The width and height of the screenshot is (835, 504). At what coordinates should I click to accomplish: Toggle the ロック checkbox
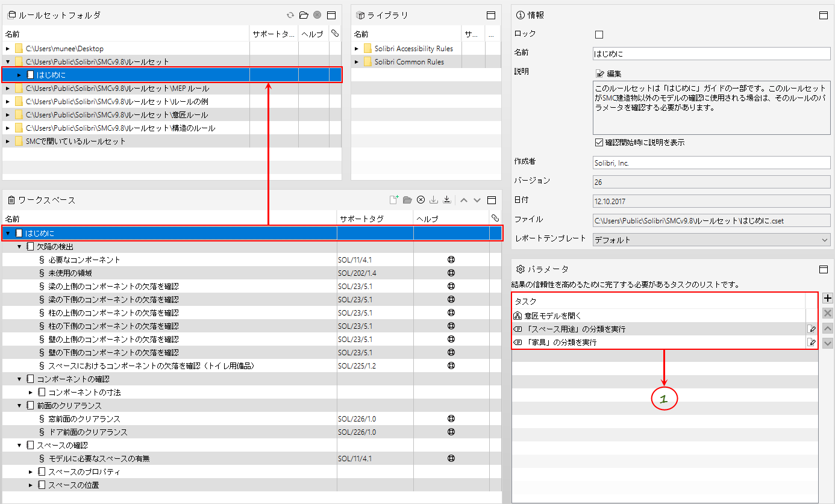pyautogui.click(x=599, y=34)
